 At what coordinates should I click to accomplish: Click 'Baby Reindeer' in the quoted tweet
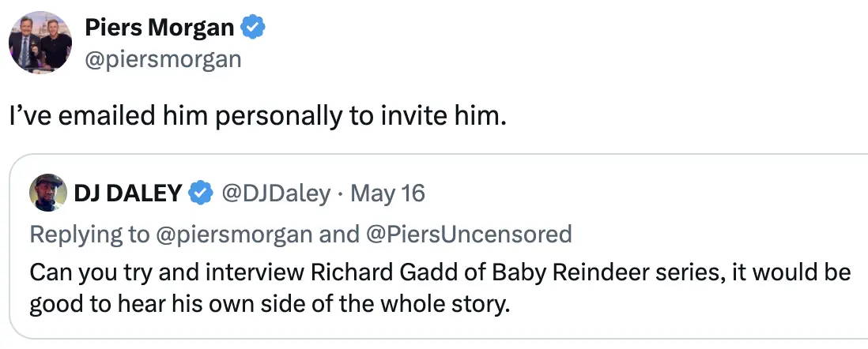pos(540,273)
